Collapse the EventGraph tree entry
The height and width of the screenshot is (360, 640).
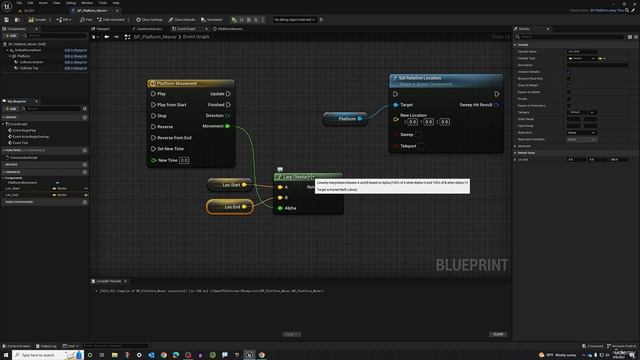point(4,124)
